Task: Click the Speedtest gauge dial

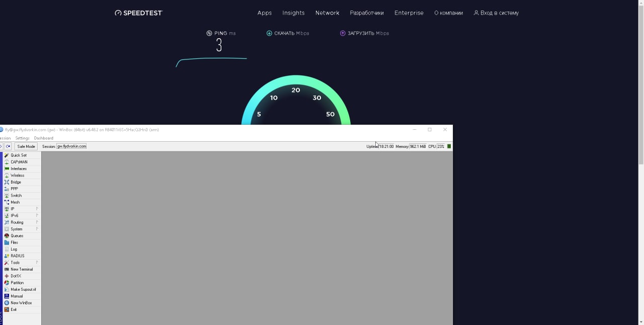Action: coord(296,101)
